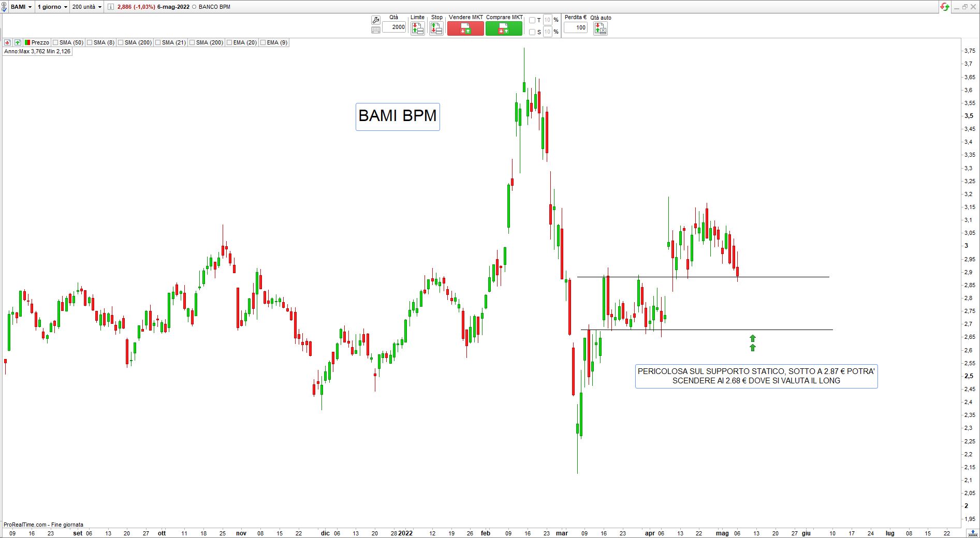Click the red Vendere MKT button
980x538 pixels.
(x=465, y=28)
